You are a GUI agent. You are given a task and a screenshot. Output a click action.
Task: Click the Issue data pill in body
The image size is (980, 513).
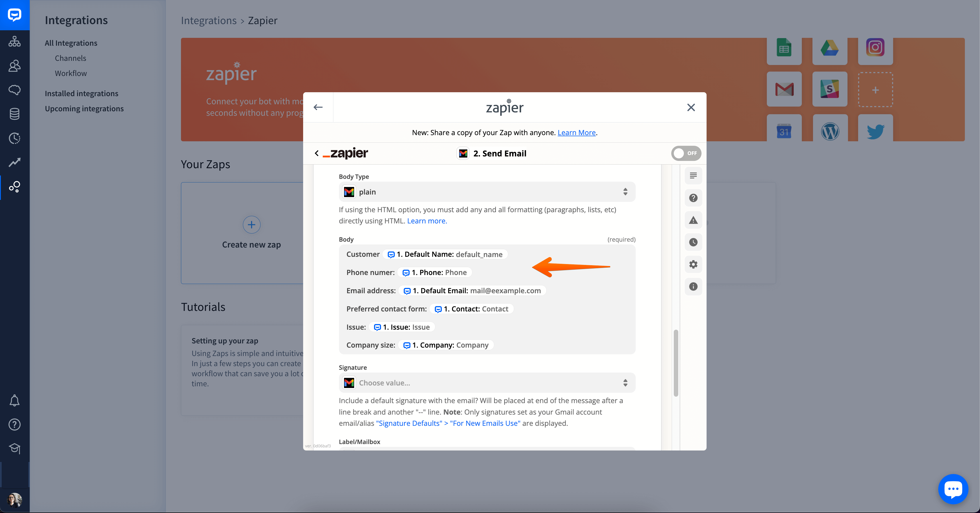point(402,327)
